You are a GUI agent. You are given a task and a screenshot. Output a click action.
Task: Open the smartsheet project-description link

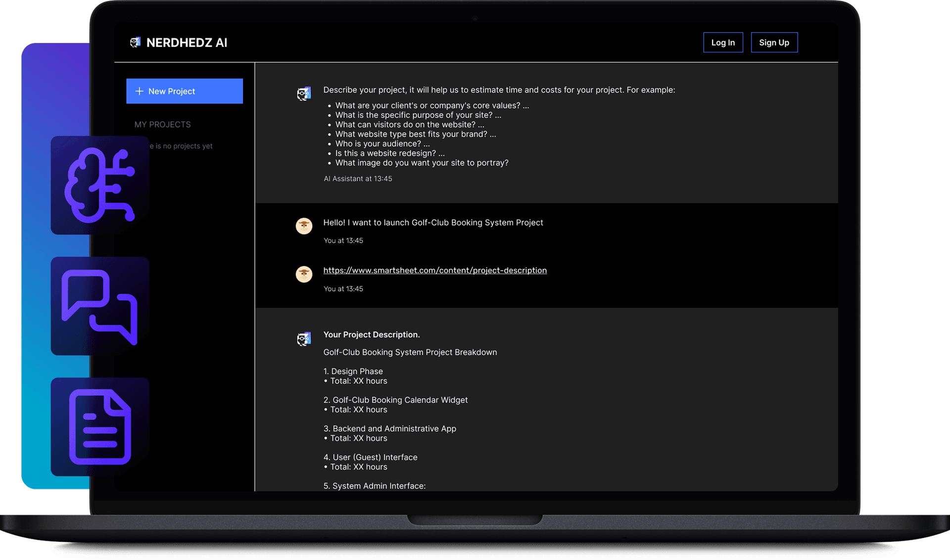(x=435, y=270)
